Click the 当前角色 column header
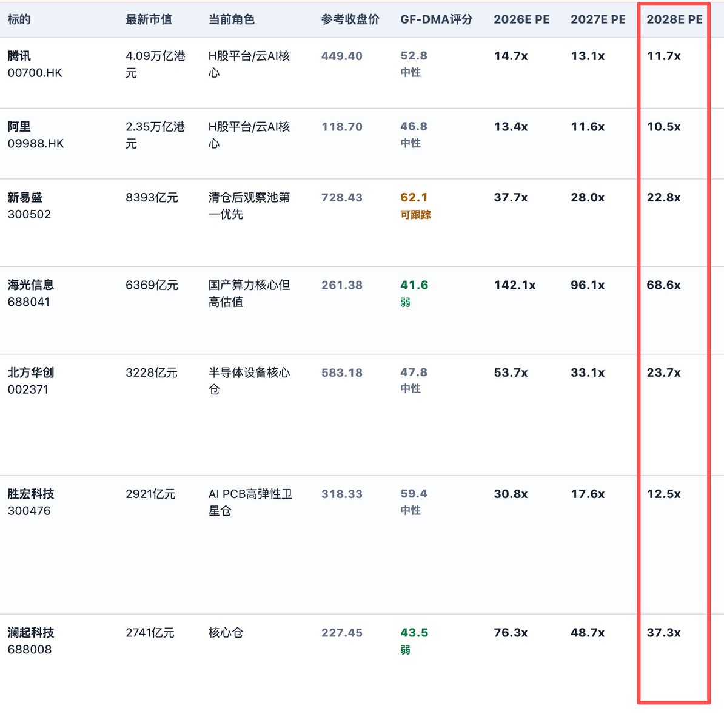Screen dimensions: 724x728 click(231, 19)
